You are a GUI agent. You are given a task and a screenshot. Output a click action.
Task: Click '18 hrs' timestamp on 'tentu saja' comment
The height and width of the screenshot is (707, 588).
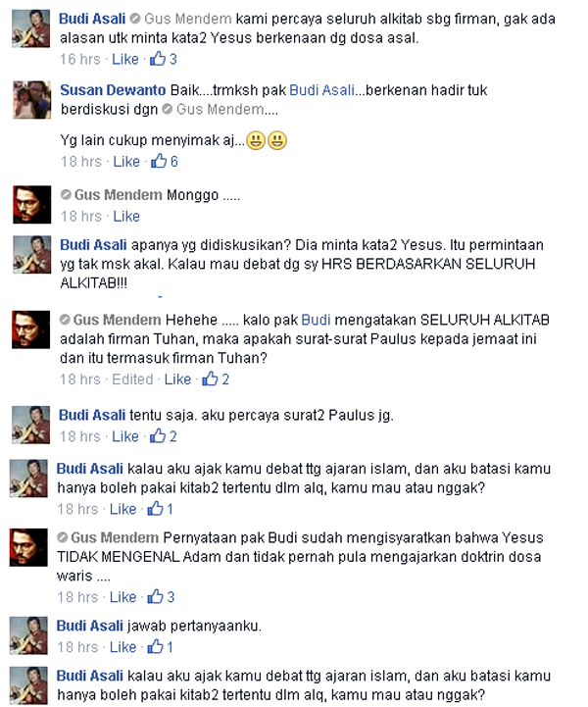pyautogui.click(x=80, y=436)
